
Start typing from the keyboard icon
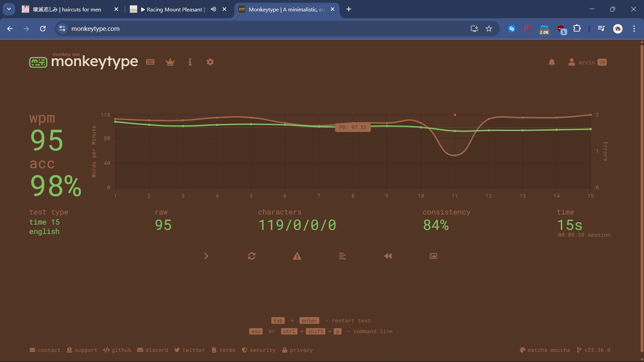click(150, 62)
